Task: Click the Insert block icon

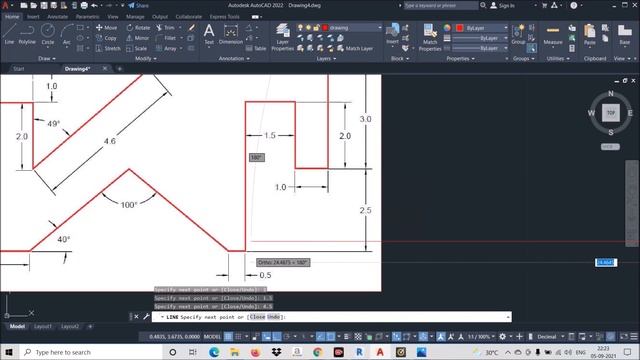Action: pos(393,33)
